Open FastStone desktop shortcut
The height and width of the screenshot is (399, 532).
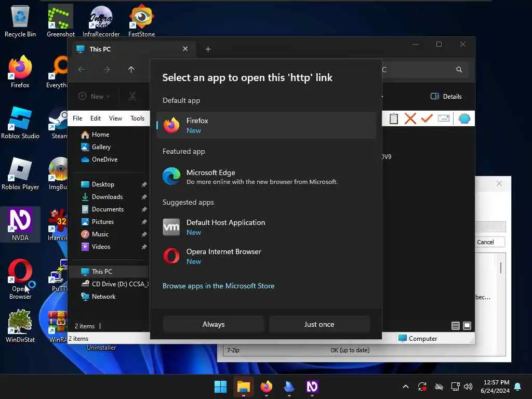tap(141, 21)
